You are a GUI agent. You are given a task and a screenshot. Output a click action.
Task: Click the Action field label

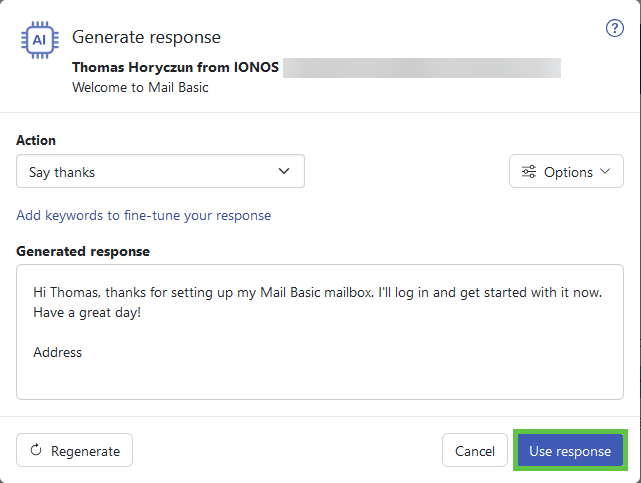(36, 140)
